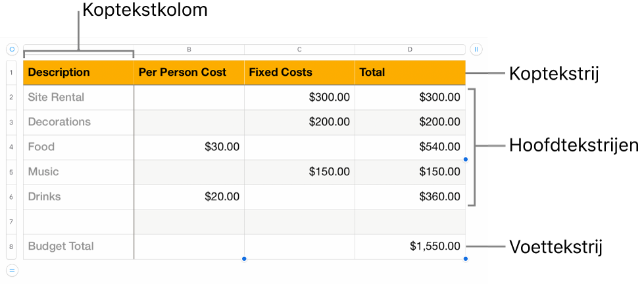Image resolution: width=644 pixels, height=284 pixels.
Task: Select column D header tab
Action: coord(410,49)
